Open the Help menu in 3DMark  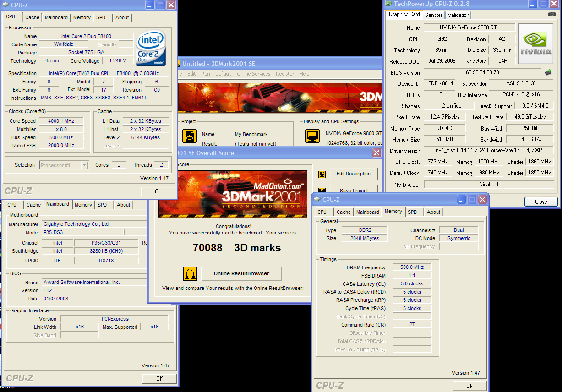pyautogui.click(x=305, y=74)
